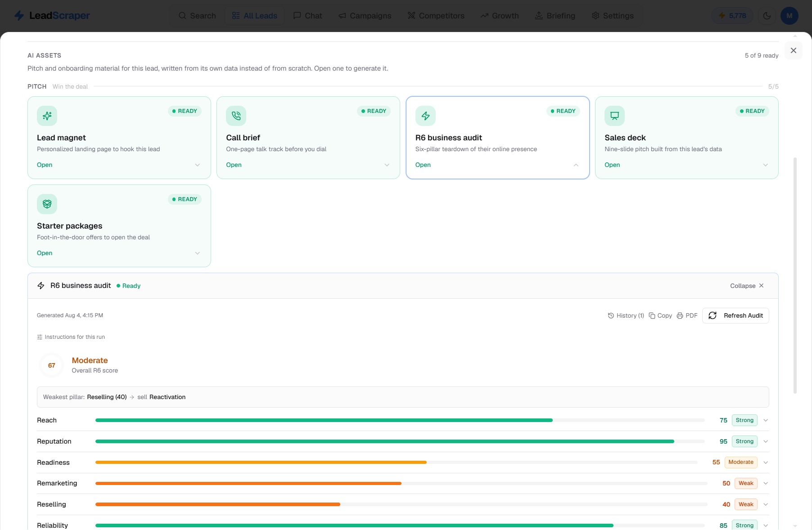This screenshot has height=530, width=812.
Task: Click the Reach score progress bar
Action: (400, 420)
